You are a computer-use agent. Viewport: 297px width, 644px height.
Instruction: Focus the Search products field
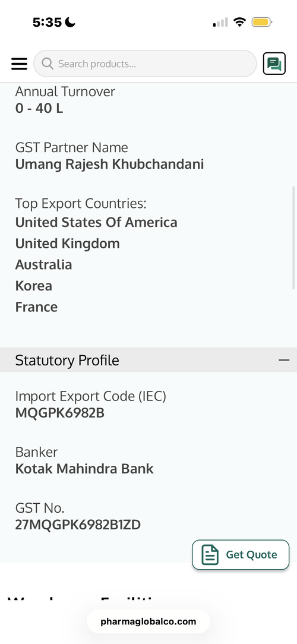(145, 64)
